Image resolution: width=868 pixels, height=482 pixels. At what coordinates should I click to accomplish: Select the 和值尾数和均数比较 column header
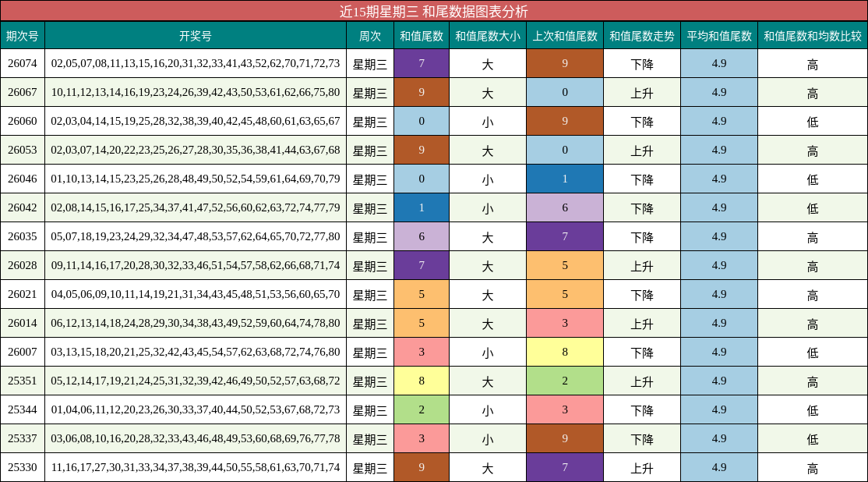810,35
